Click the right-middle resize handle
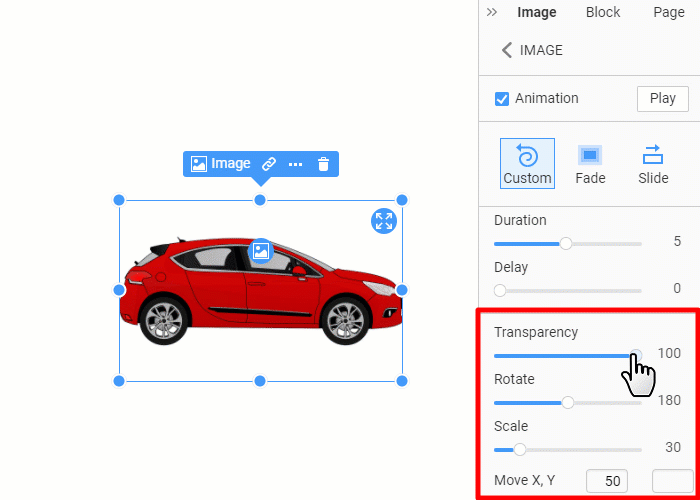 pyautogui.click(x=402, y=290)
